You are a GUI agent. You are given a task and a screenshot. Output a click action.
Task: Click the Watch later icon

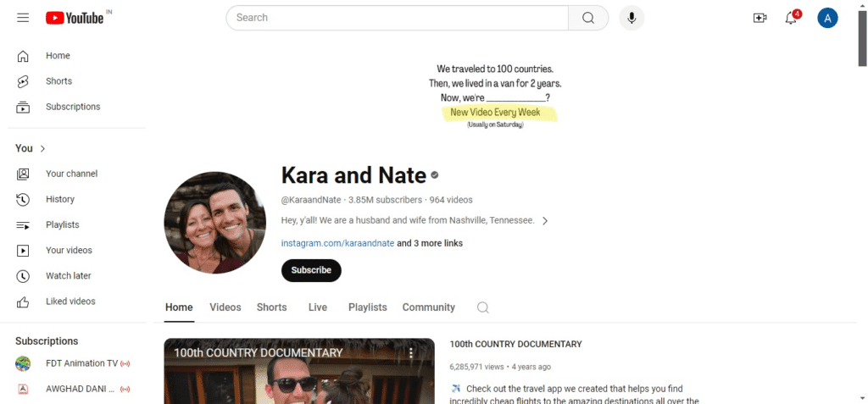23,275
